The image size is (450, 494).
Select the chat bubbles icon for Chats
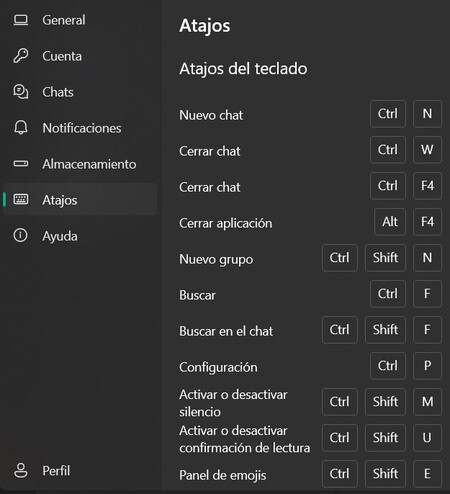[21, 92]
